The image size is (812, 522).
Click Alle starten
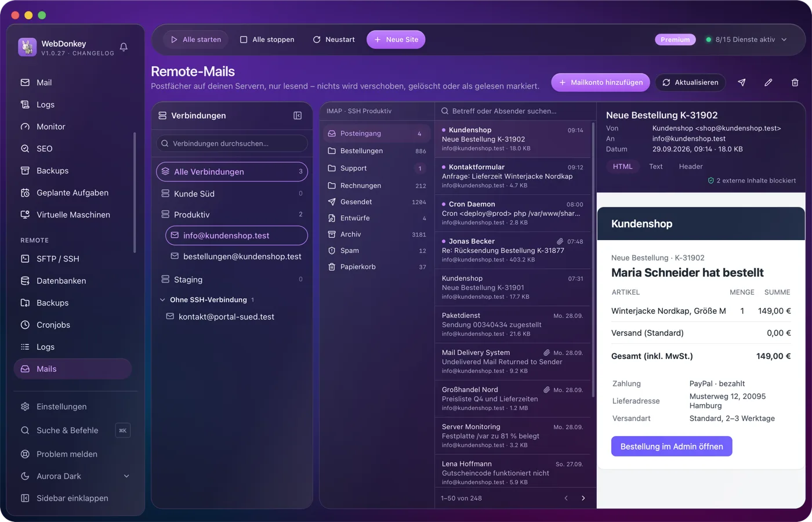[196, 39]
